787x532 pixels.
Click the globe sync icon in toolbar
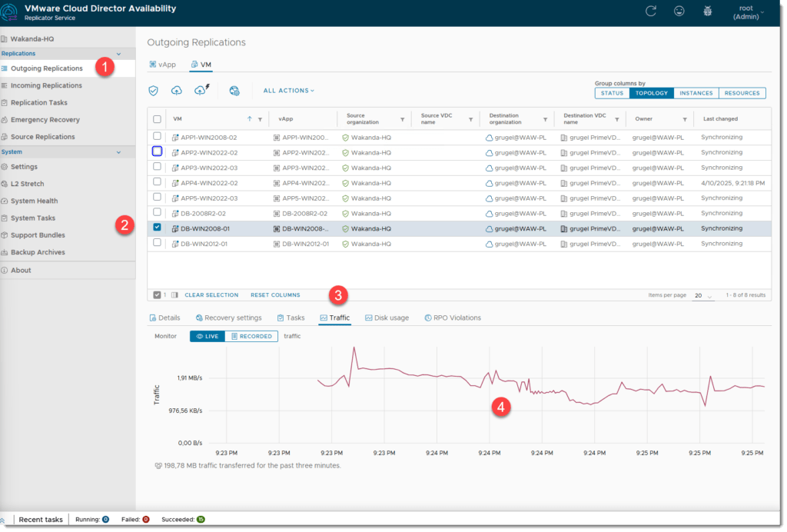tap(234, 91)
